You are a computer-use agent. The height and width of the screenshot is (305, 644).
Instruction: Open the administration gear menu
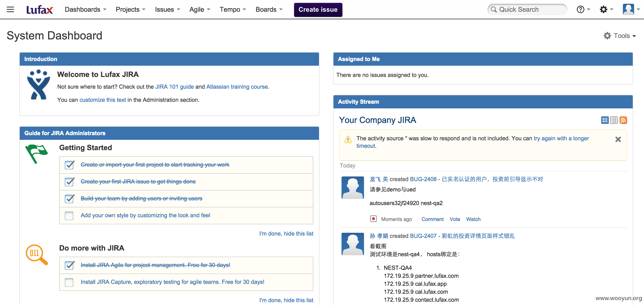pyautogui.click(x=606, y=9)
